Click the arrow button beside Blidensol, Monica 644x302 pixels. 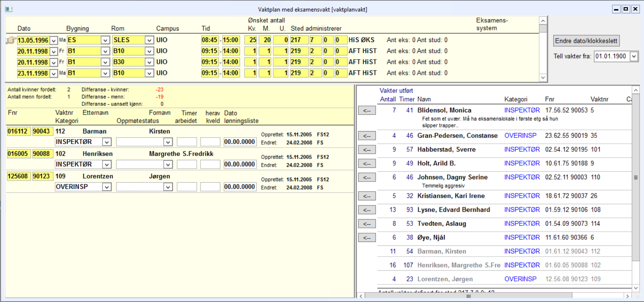(x=367, y=110)
